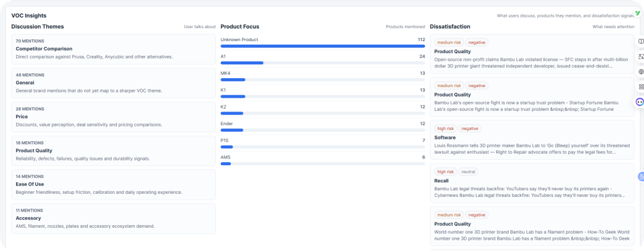Open the book reader icon in the side panel
Screen dimensions: 644x251
click(x=641, y=42)
